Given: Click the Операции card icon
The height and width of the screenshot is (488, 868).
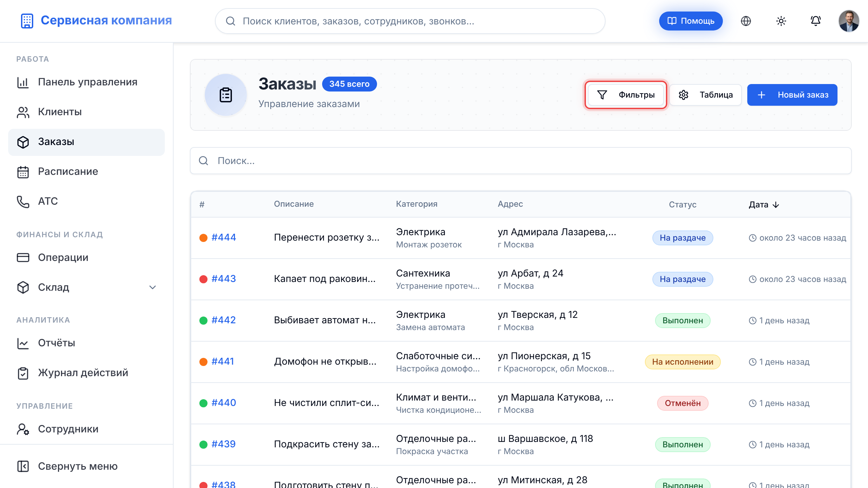Looking at the screenshot, I should 23,258.
